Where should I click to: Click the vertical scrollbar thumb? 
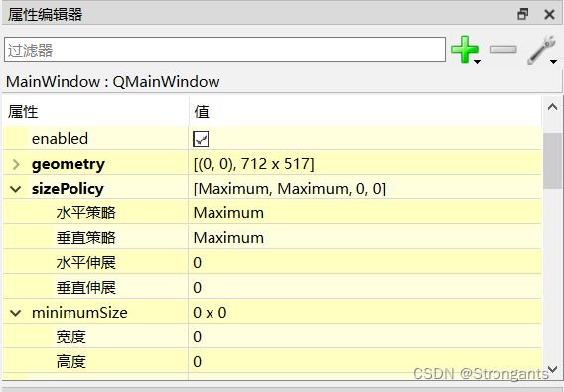552,161
